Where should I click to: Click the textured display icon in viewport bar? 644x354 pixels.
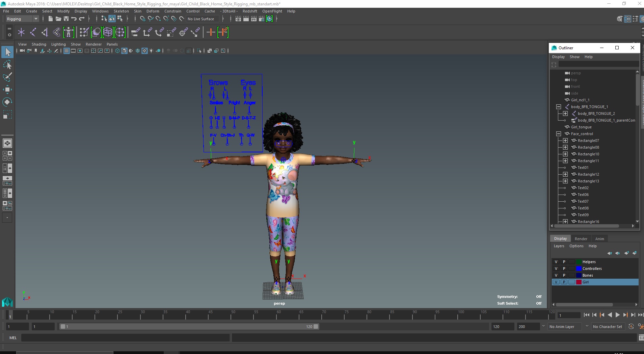[144, 51]
